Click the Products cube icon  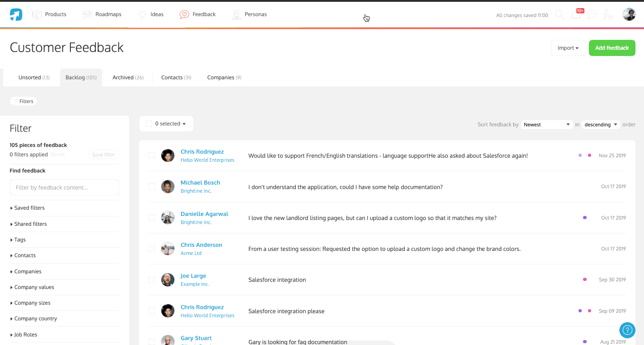[x=37, y=14]
